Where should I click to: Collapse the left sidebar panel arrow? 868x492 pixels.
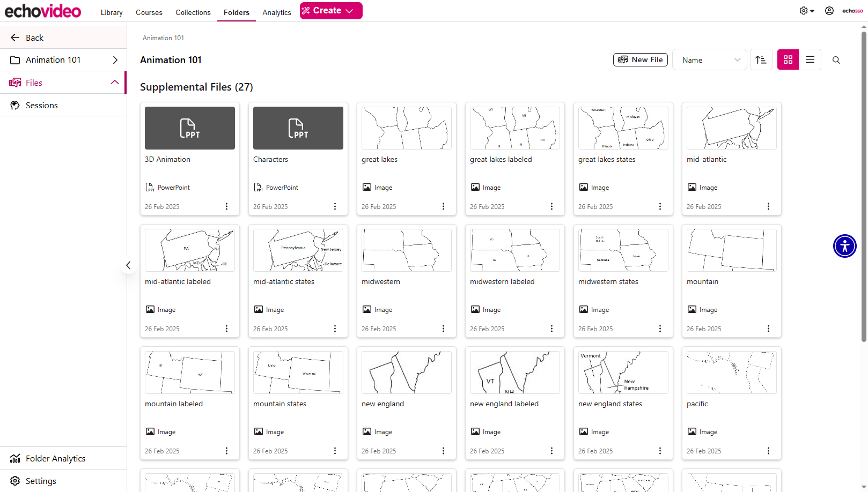(128, 265)
